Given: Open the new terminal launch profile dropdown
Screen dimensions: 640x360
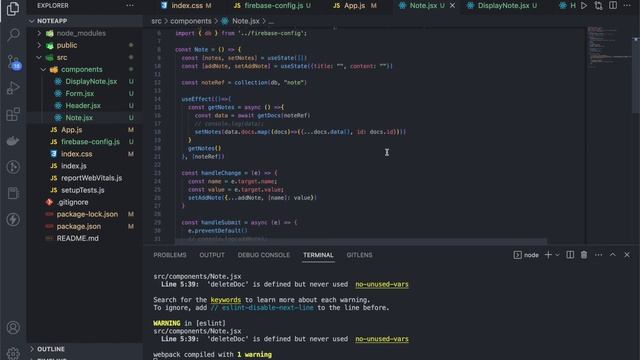Looking at the screenshot, I should click(x=557, y=255).
